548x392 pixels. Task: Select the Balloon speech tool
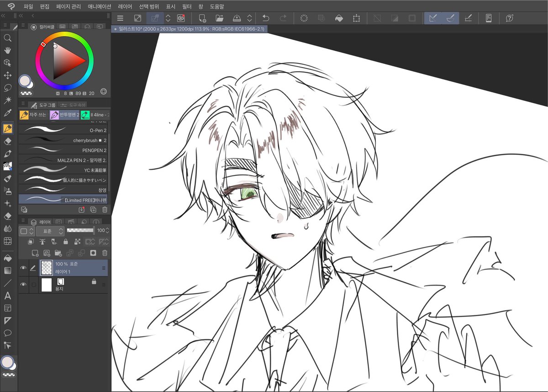[x=8, y=333]
